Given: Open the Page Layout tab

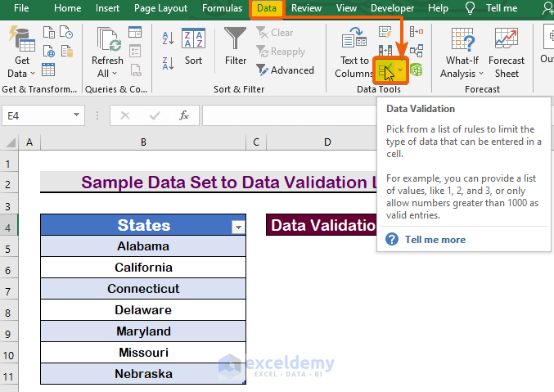Looking at the screenshot, I should point(160,8).
